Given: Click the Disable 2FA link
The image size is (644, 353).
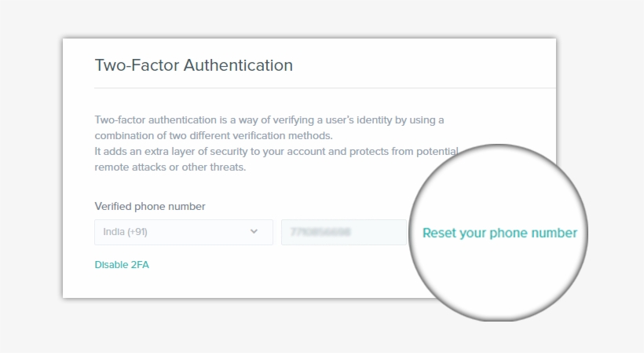Looking at the screenshot, I should [122, 265].
